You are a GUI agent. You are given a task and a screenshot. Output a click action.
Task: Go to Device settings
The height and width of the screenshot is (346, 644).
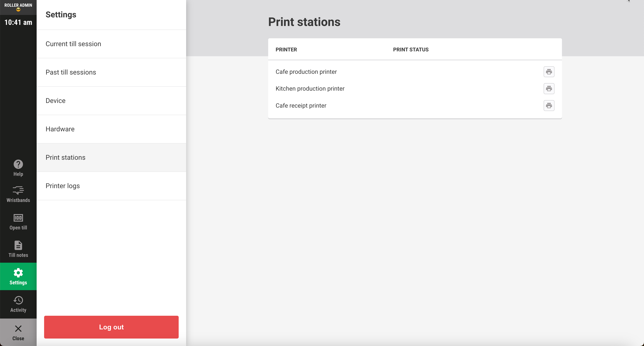(x=56, y=101)
